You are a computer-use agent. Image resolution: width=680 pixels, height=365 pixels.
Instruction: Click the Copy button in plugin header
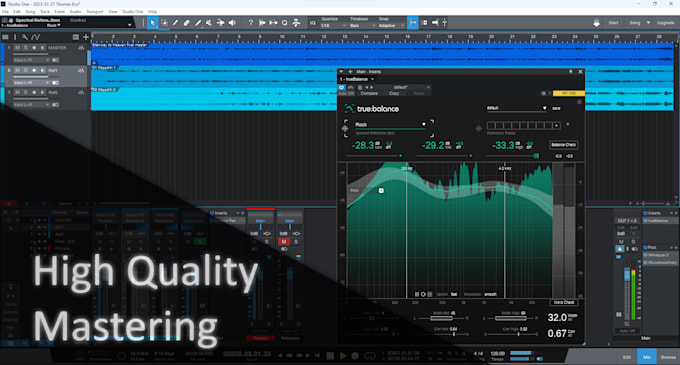click(394, 93)
